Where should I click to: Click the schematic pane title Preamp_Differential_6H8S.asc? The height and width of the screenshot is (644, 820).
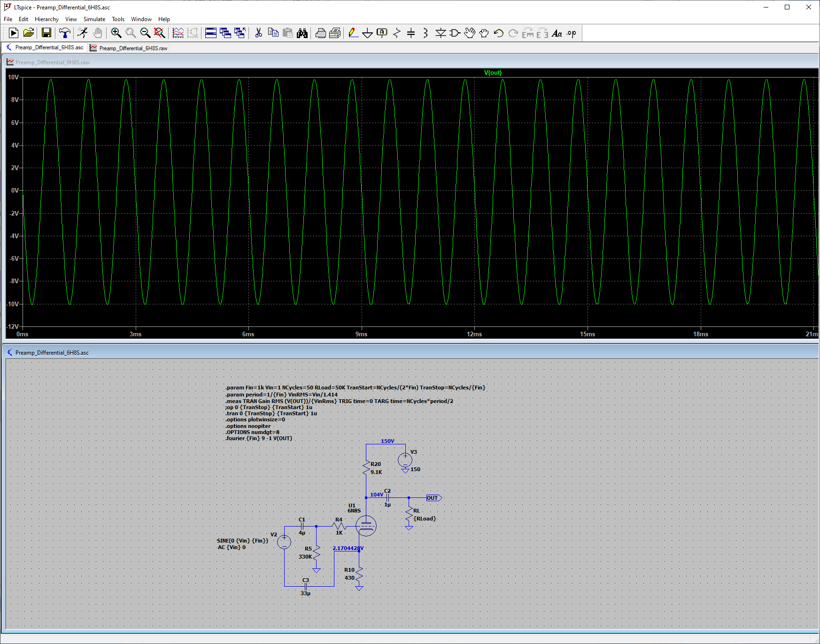click(52, 353)
